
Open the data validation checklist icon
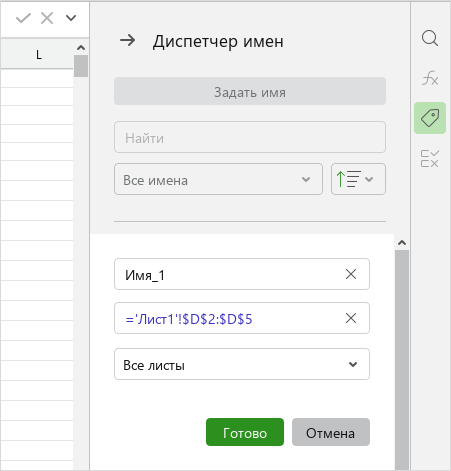(x=430, y=158)
